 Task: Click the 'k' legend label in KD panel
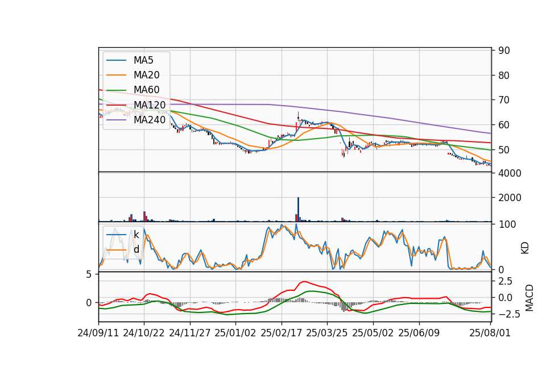pos(136,235)
